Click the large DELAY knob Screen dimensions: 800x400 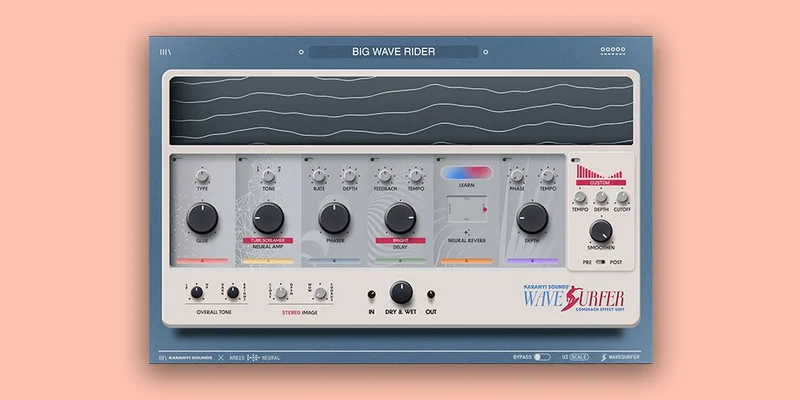[401, 218]
